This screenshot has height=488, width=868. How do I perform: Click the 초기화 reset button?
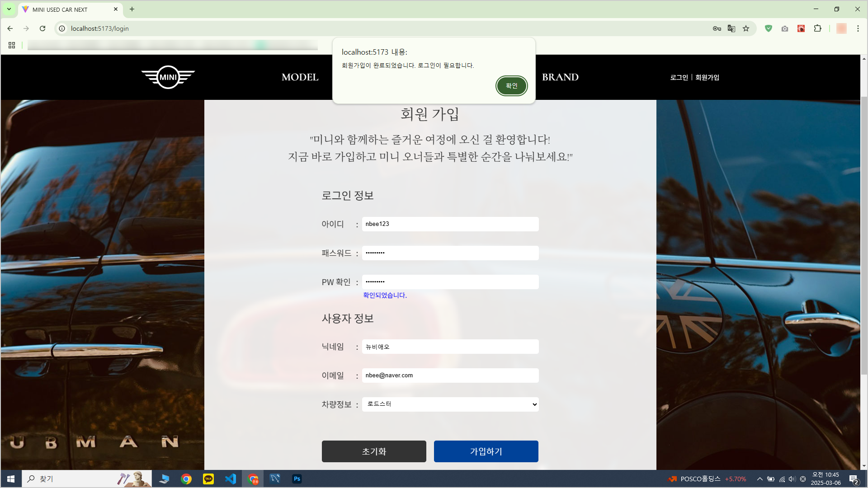click(374, 451)
